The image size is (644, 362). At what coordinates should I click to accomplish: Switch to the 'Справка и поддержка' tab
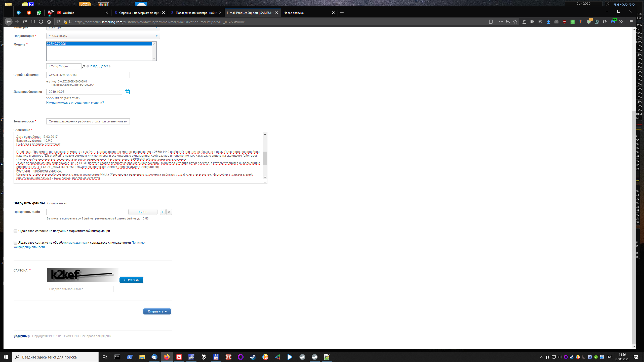139,13
